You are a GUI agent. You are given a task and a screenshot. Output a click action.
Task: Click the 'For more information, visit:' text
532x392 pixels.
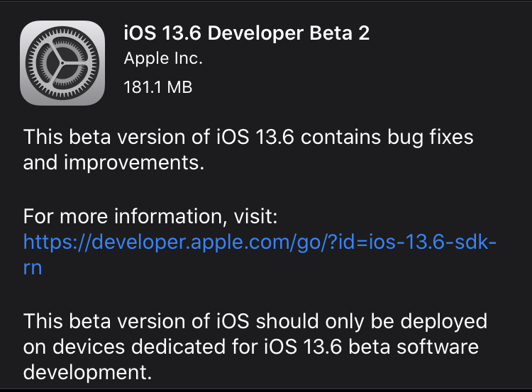pos(150,216)
